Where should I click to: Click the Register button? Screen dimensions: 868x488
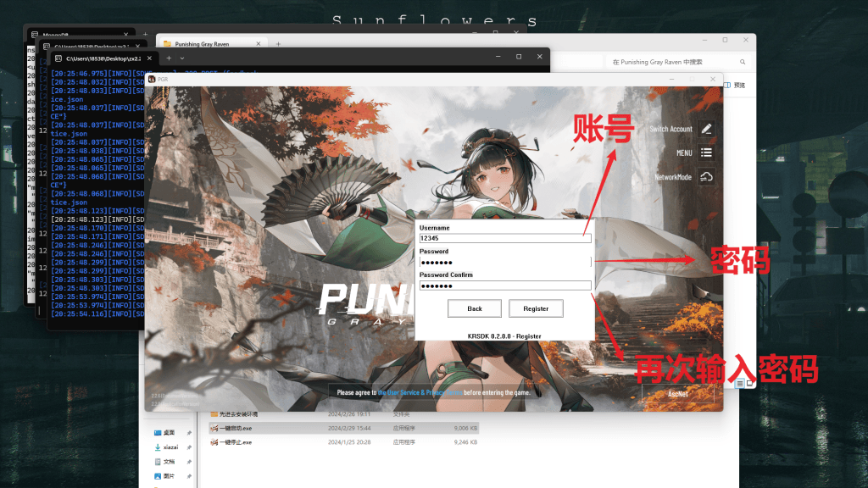click(536, 308)
